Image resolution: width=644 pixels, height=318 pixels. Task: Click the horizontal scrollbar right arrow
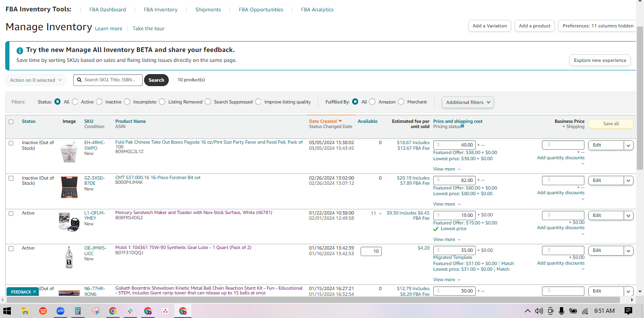coord(633,300)
